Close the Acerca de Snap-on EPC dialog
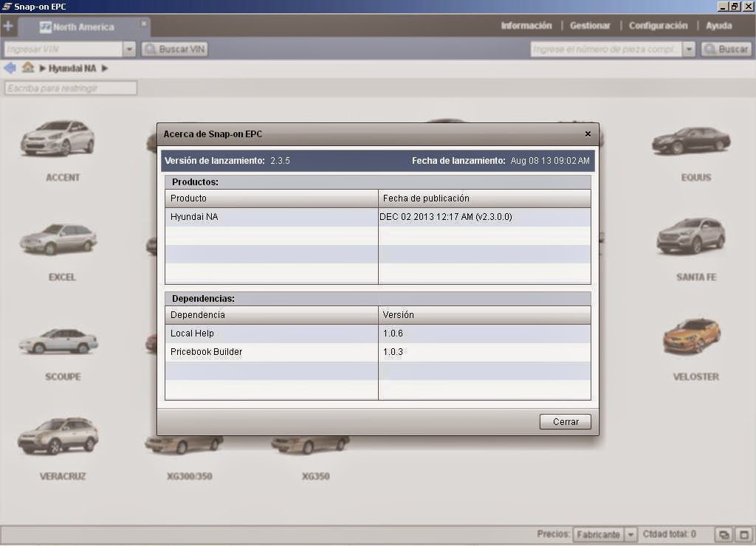This screenshot has height=546, width=756. pos(588,134)
